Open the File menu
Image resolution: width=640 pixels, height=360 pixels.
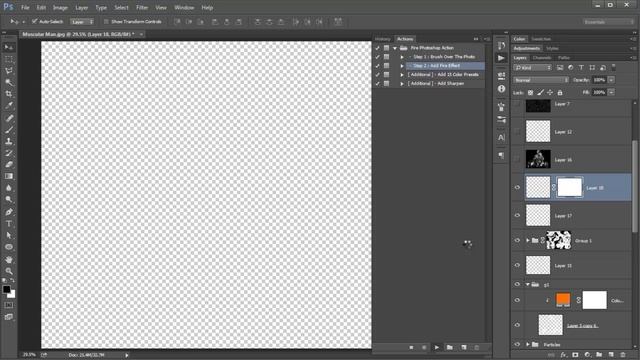(25, 7)
